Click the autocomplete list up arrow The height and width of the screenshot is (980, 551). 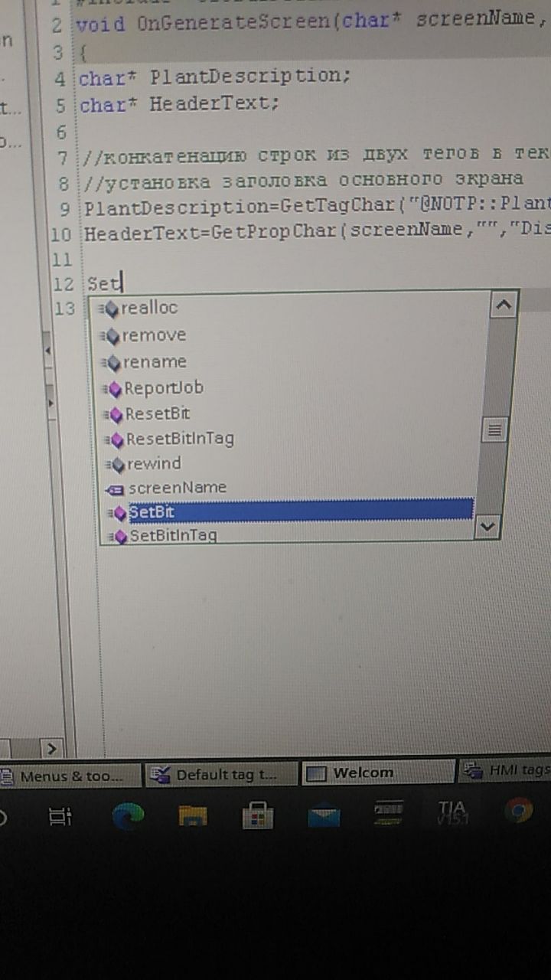(x=503, y=305)
